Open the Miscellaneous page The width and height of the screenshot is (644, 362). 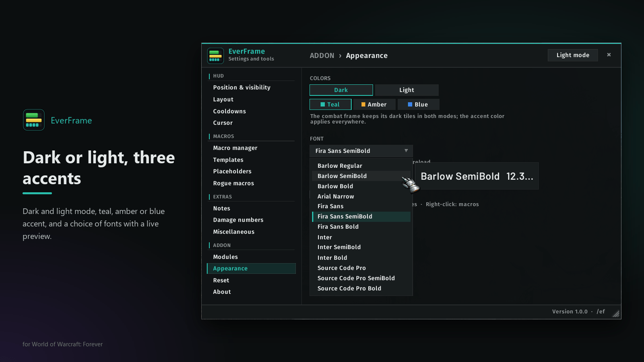click(x=251, y=232)
